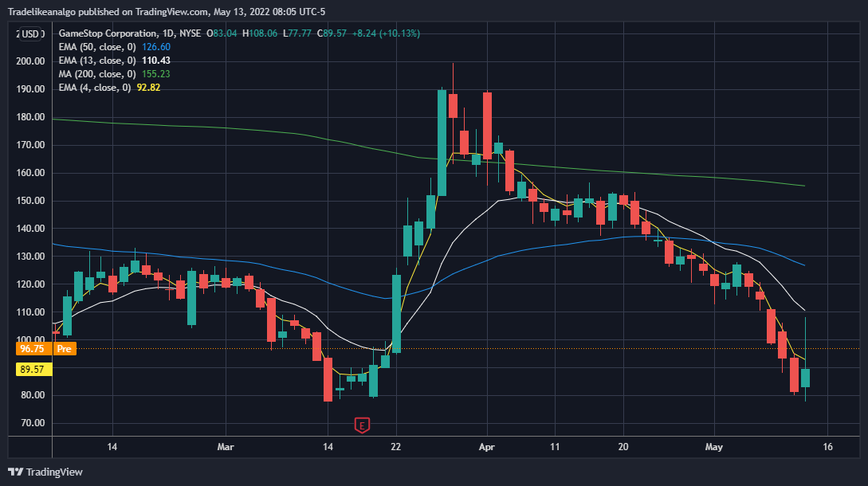This screenshot has height=486, width=868.
Task: Click the 200.00 price axis label
Action: (30, 61)
